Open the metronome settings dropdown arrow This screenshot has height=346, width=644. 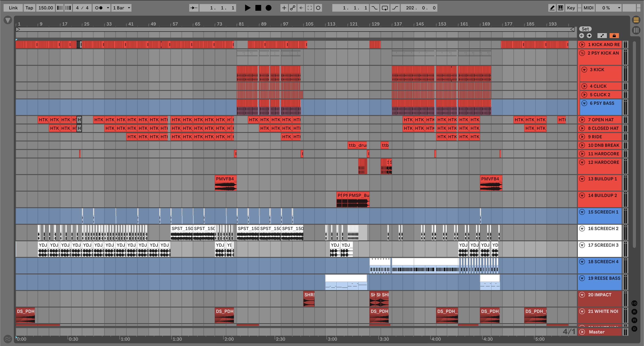pos(108,8)
